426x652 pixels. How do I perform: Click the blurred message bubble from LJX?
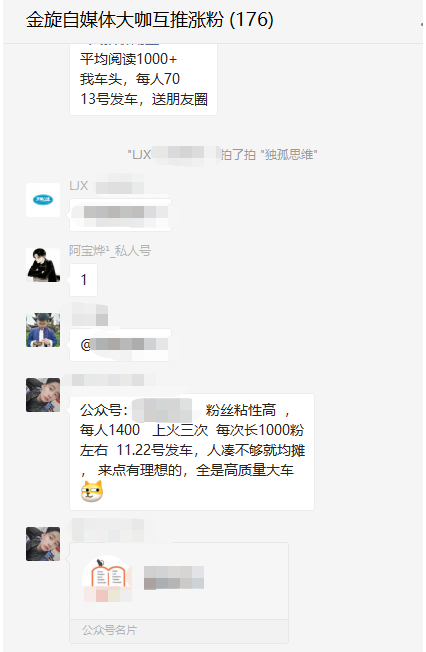click(x=120, y=215)
